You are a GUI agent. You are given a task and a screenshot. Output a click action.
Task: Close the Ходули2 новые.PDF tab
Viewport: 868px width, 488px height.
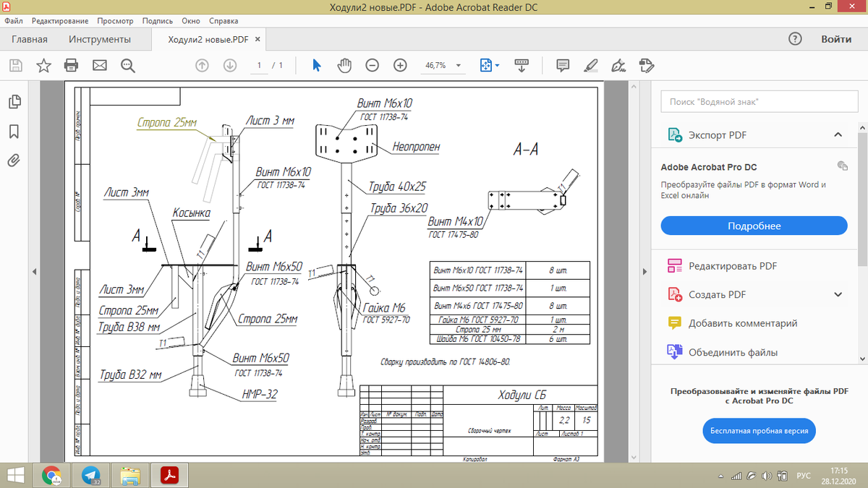tap(258, 40)
